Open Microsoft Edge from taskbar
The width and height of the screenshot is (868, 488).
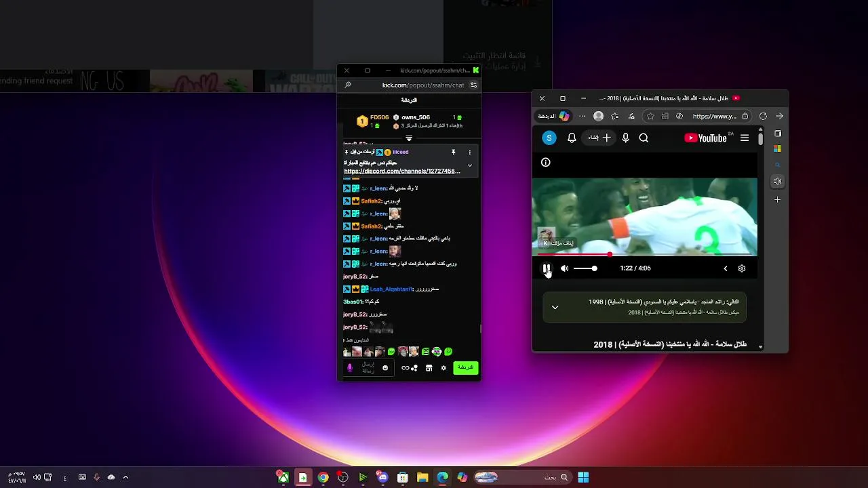442,477
